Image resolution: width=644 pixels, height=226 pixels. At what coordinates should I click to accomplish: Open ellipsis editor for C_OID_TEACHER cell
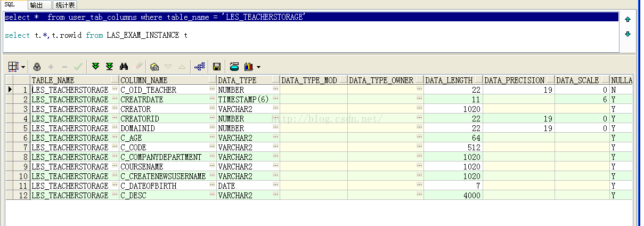212,90
